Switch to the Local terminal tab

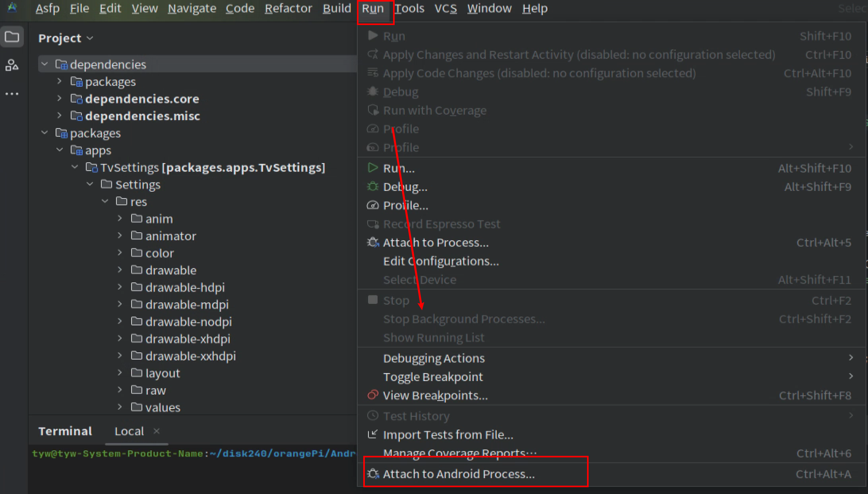coord(129,431)
